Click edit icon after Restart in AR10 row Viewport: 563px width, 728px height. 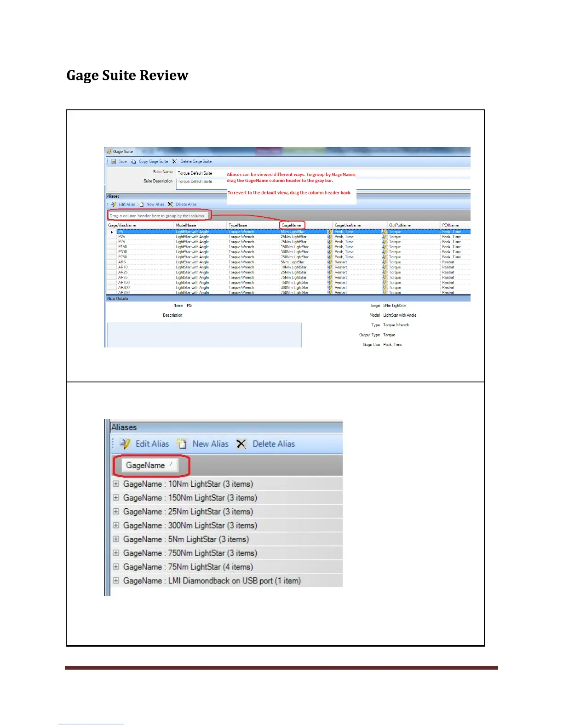click(x=384, y=267)
